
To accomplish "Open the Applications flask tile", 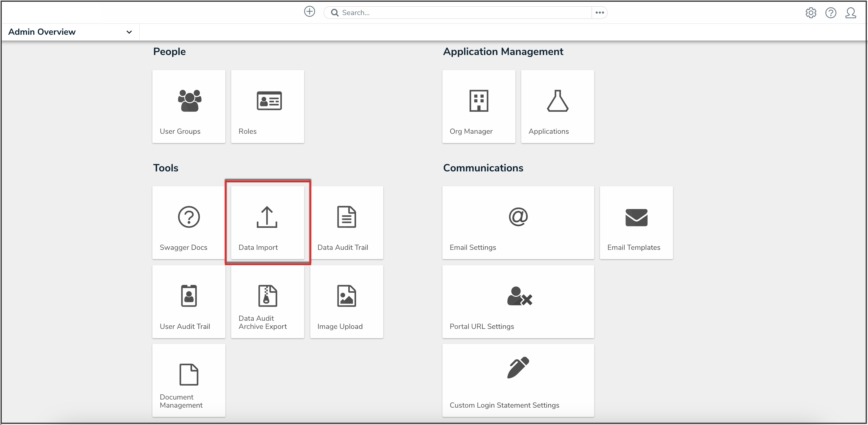I will tap(557, 107).
